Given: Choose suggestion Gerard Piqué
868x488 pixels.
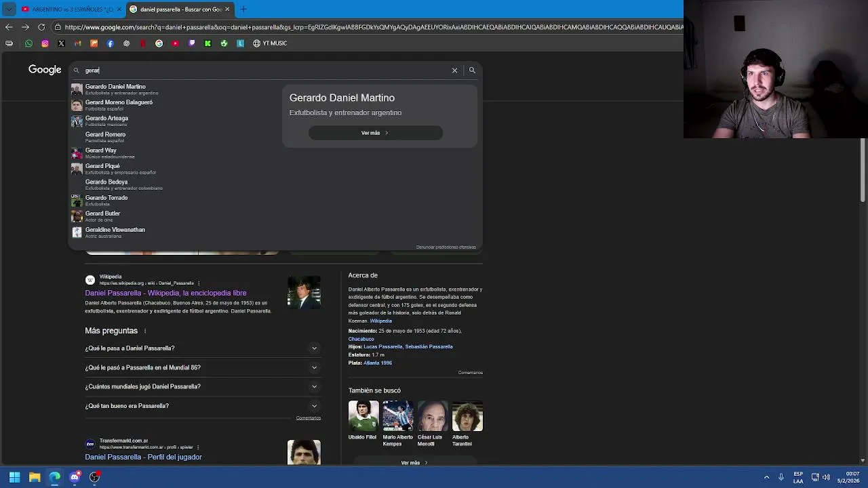Looking at the screenshot, I should (x=174, y=169).
